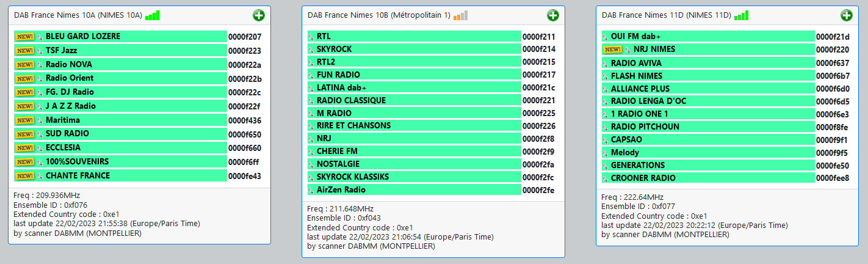868x264 pixels.
Task: Click service ID 0000f207
Action: [245, 37]
